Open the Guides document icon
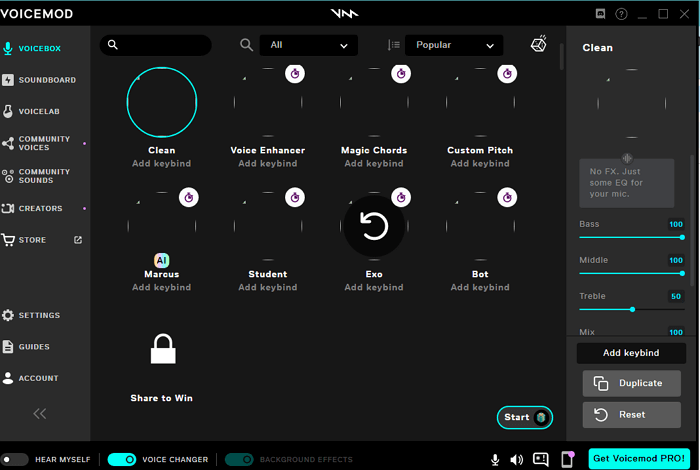Viewport: 700px width, 470px height. [x=8, y=347]
